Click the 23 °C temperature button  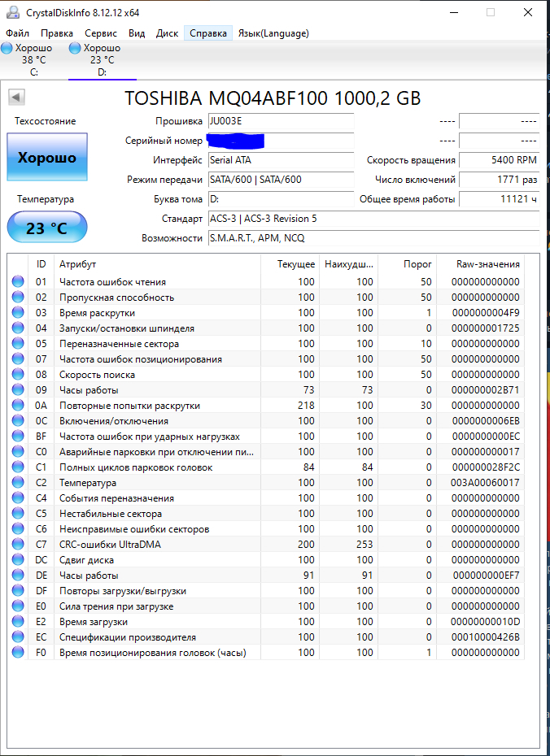[47, 228]
